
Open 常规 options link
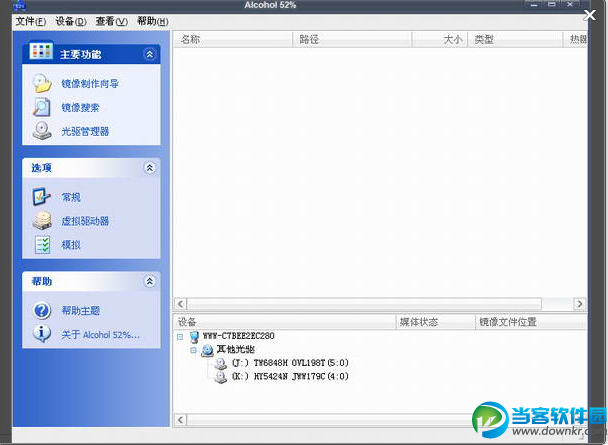(x=71, y=197)
